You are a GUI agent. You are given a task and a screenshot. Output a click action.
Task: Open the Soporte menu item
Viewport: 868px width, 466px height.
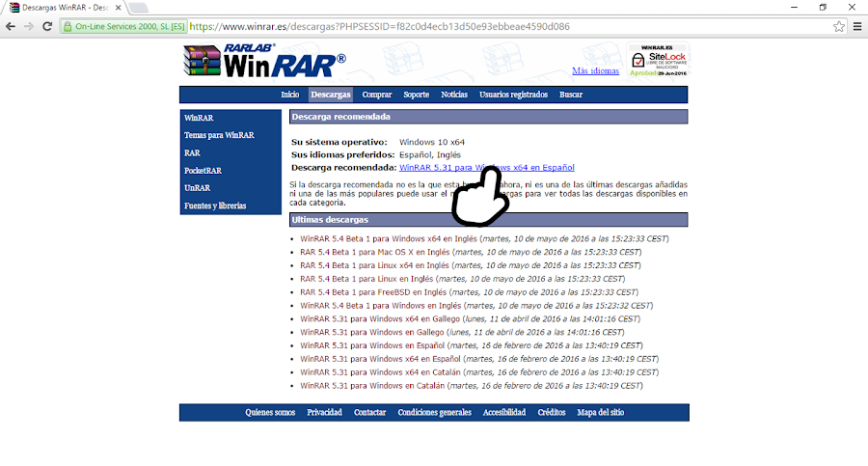[416, 95]
